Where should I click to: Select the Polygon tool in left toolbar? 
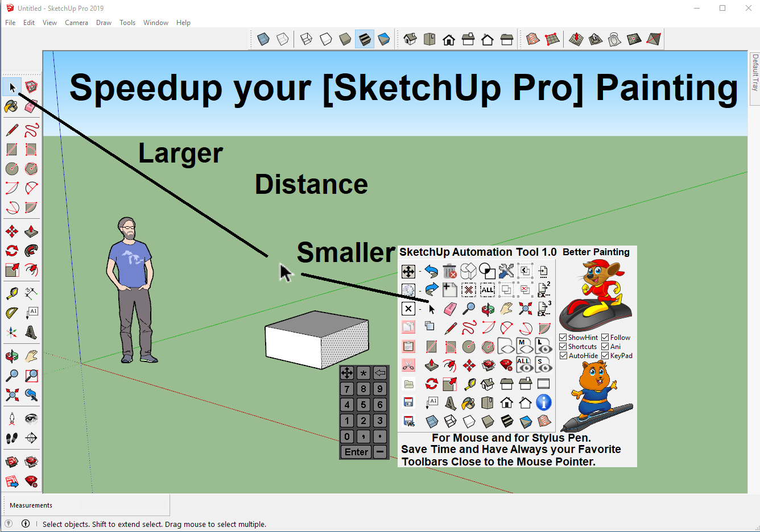[x=31, y=169]
